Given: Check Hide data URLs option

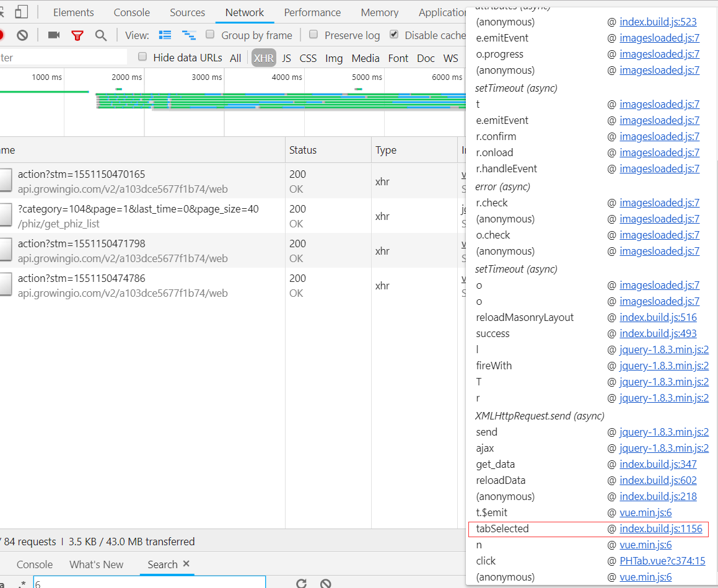Looking at the screenshot, I should click(x=142, y=57).
